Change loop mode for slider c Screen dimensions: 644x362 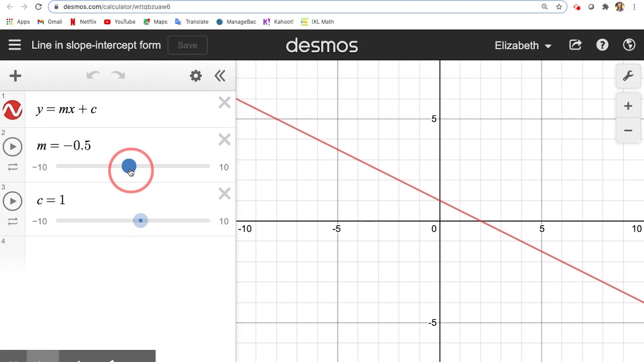[13, 221]
